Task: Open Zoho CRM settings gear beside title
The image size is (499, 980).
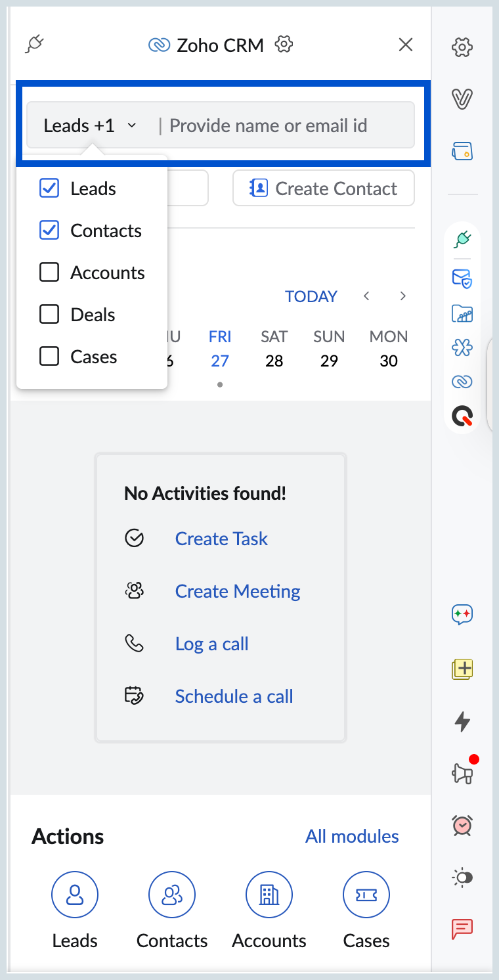Action: click(x=284, y=45)
